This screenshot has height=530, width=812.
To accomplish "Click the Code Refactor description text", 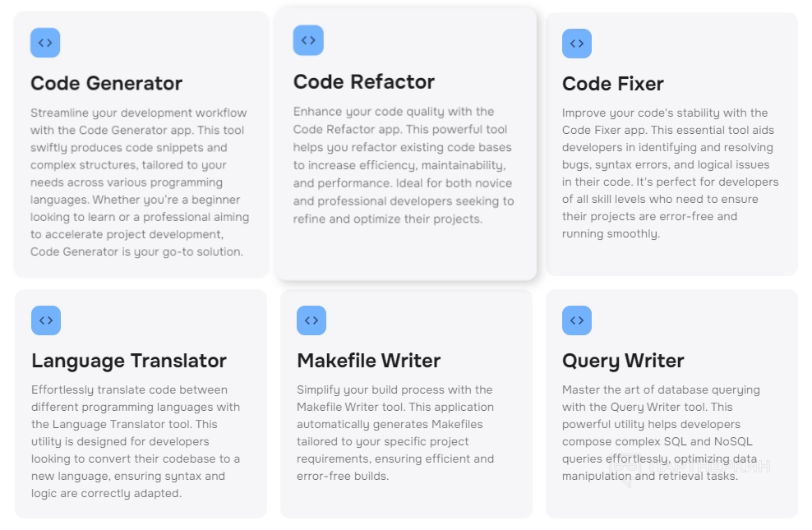I will pyautogui.click(x=404, y=165).
